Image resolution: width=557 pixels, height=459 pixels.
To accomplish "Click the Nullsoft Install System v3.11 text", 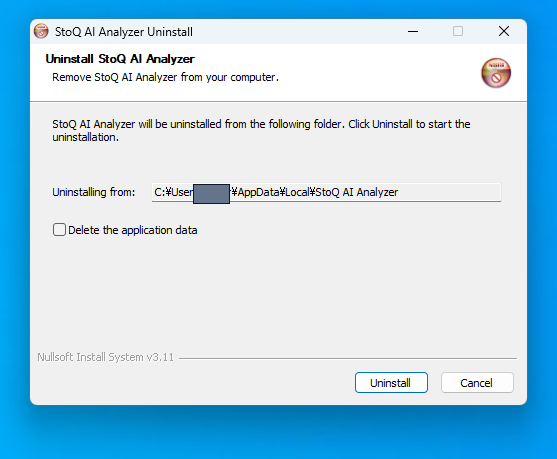I will [106, 357].
